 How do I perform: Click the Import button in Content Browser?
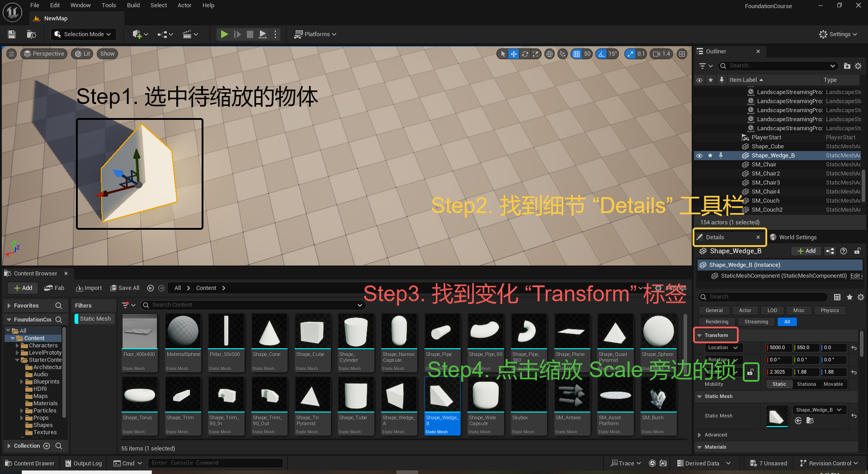click(x=89, y=288)
